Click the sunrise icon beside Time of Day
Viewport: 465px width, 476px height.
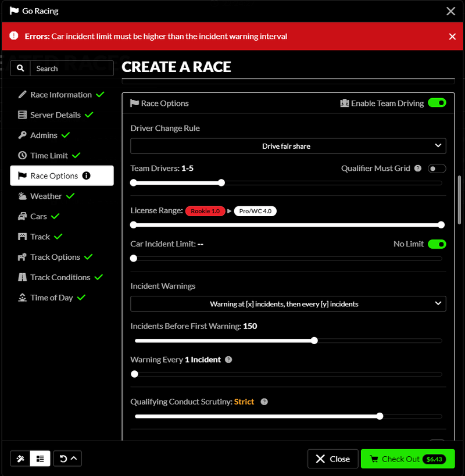(22, 298)
